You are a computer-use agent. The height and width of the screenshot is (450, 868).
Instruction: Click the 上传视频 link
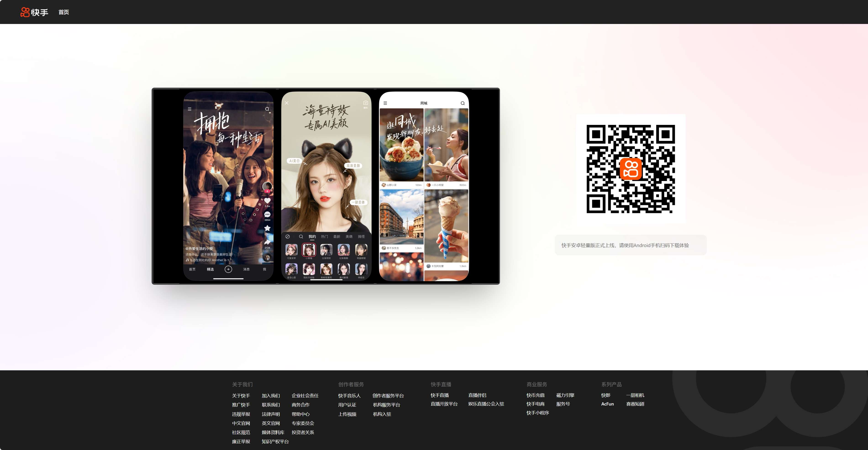tap(347, 414)
